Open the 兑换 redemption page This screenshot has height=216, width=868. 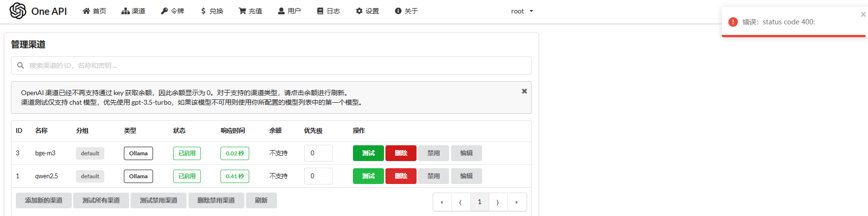point(211,11)
